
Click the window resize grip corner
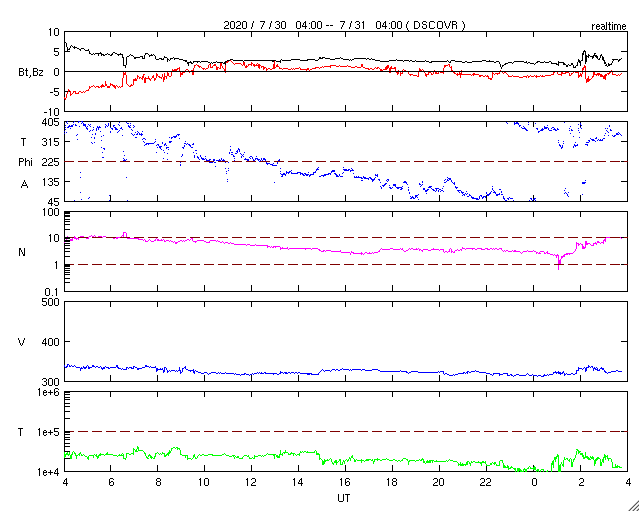(x=634, y=506)
